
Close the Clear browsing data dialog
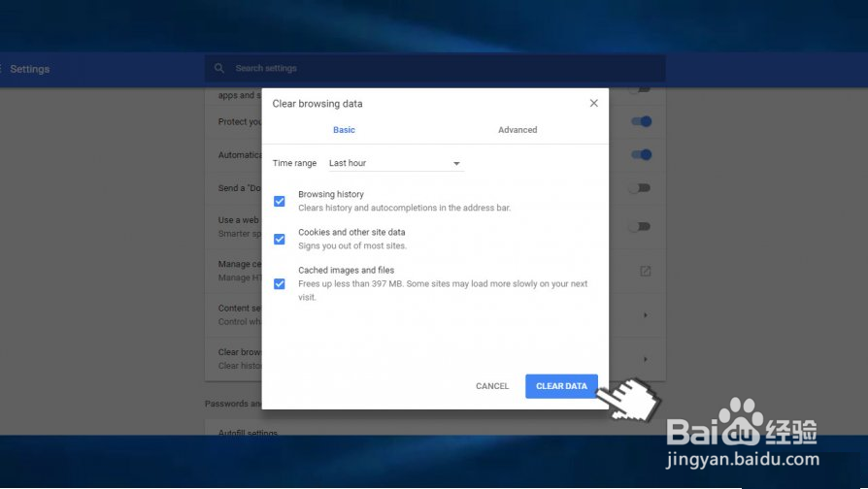[x=593, y=104]
